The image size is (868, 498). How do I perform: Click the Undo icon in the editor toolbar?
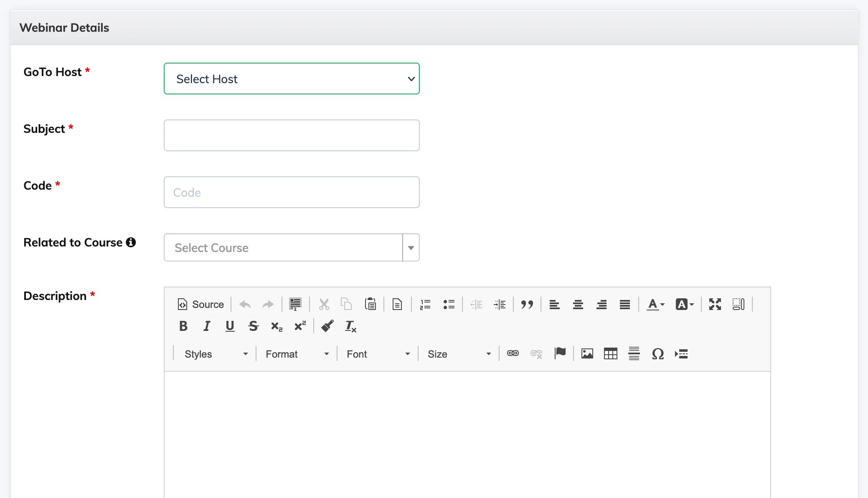245,305
